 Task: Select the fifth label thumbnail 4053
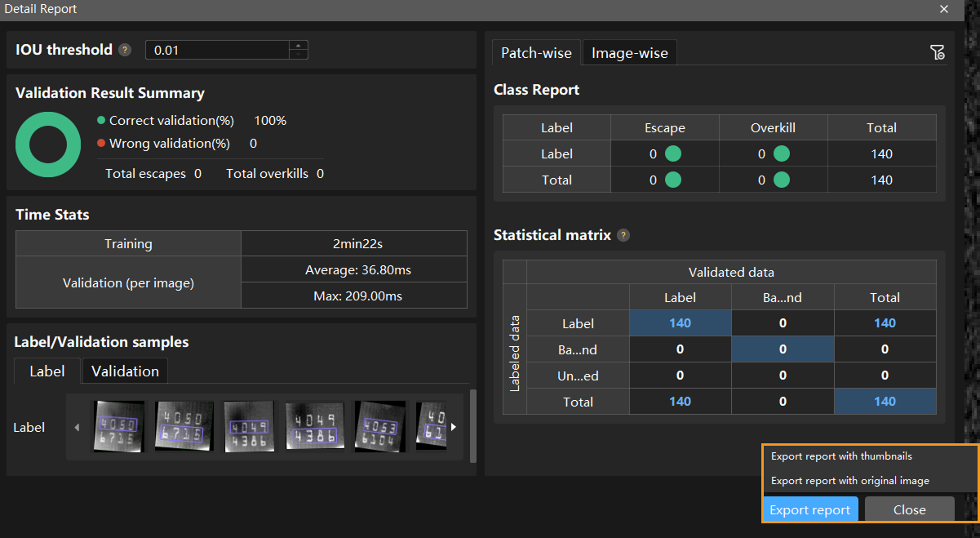pos(380,426)
